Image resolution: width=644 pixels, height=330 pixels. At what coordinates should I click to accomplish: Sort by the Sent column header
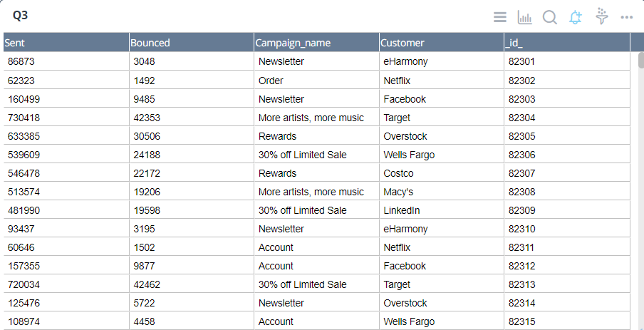click(66, 43)
